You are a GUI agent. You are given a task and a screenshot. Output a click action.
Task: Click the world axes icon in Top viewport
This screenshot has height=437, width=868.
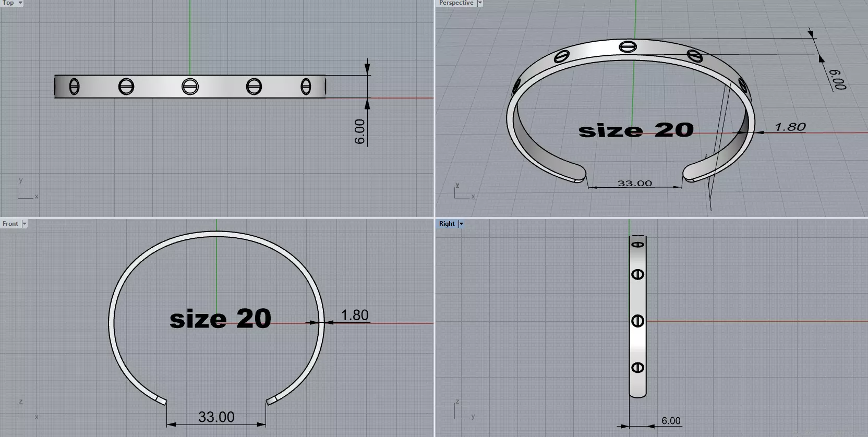coord(27,189)
